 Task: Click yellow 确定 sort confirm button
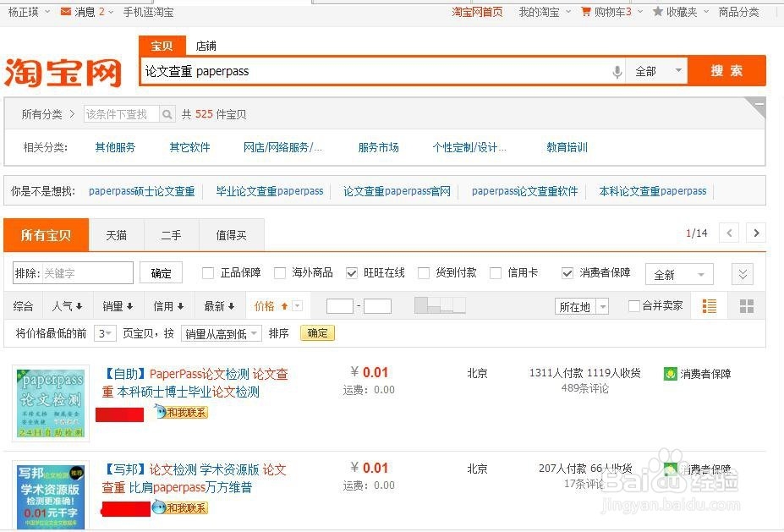tap(317, 333)
